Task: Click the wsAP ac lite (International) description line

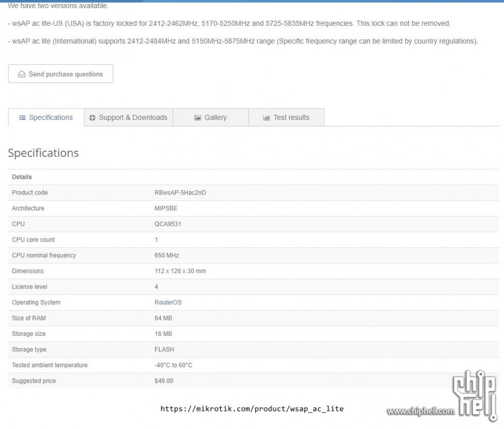Action: point(243,41)
